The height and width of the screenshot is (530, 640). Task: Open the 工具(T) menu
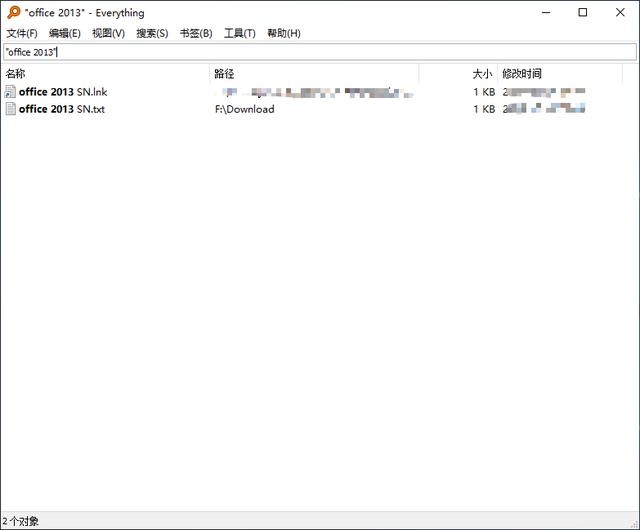tap(240, 33)
